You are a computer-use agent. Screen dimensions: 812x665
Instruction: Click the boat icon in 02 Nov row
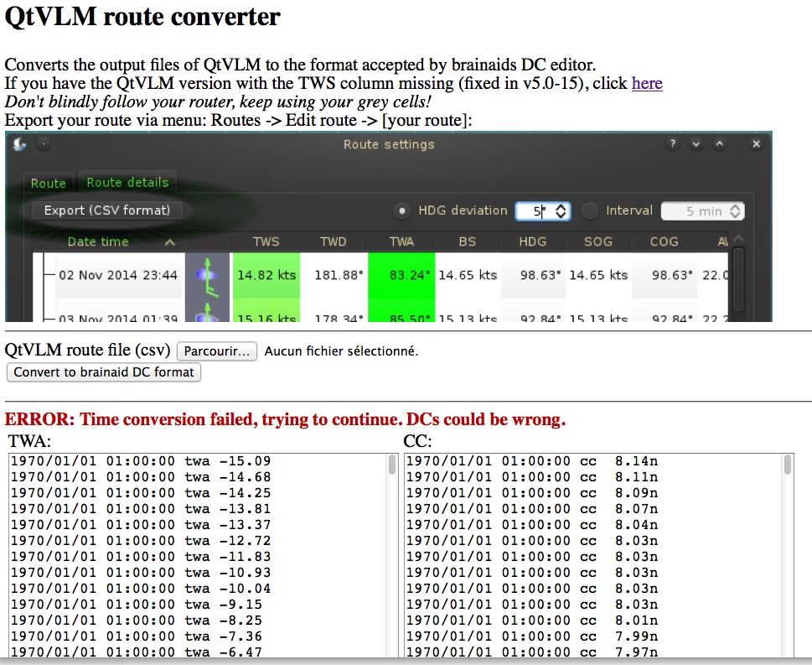(x=207, y=276)
